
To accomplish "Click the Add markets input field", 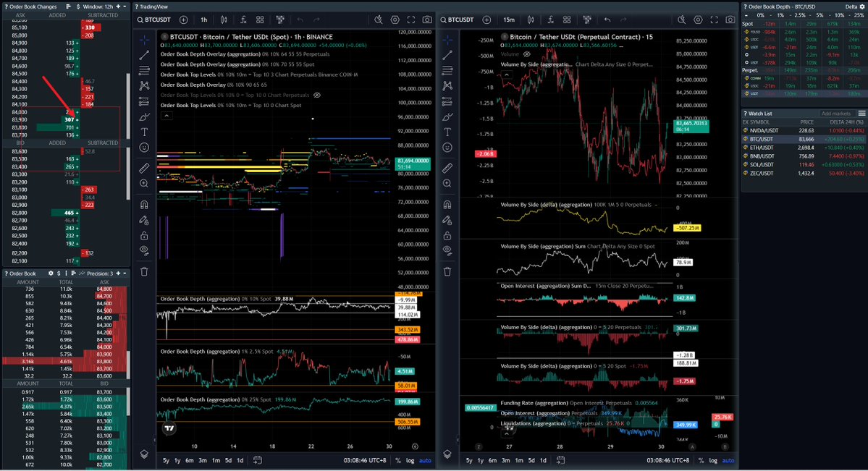I will pyautogui.click(x=836, y=114).
